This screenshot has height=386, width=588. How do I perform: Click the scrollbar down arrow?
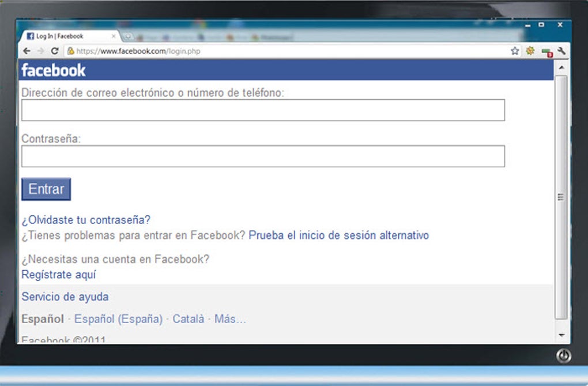click(x=561, y=335)
